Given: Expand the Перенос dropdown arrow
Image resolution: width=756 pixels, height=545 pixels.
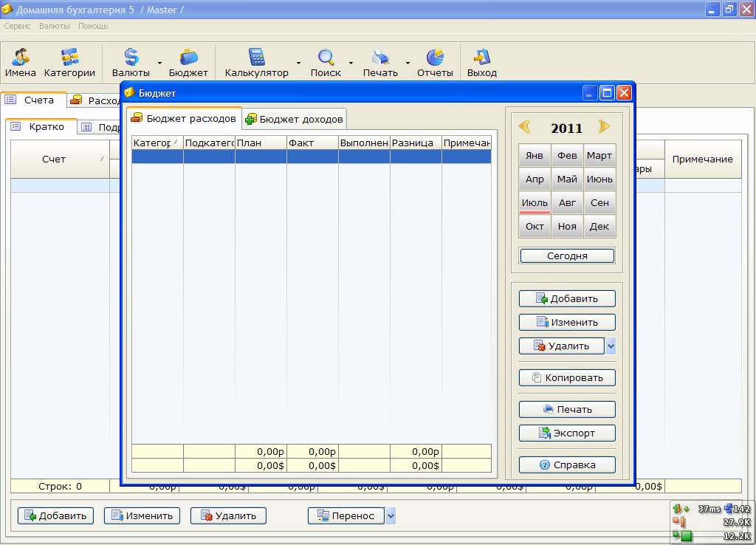Looking at the screenshot, I should click(391, 516).
